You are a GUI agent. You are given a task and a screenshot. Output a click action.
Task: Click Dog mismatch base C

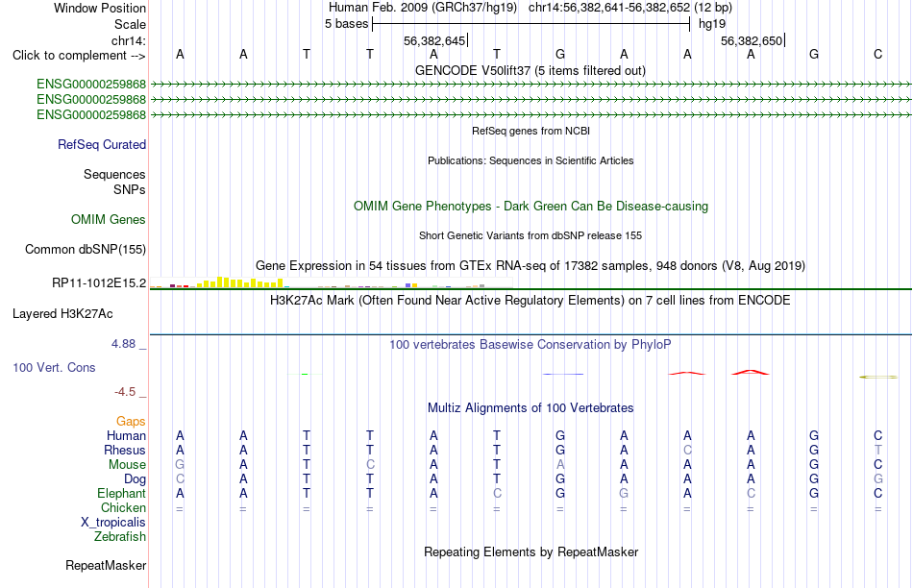180,479
